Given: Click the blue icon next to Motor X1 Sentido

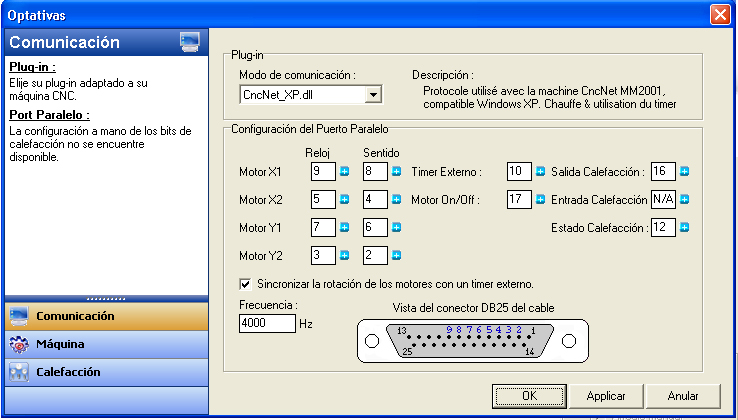Looking at the screenshot, I should pyautogui.click(x=397, y=172).
